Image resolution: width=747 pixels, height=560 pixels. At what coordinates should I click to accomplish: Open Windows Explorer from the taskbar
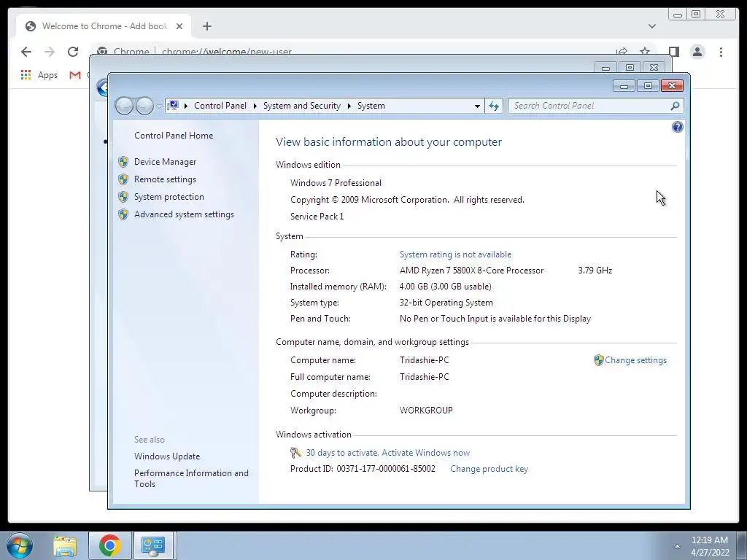click(x=65, y=545)
